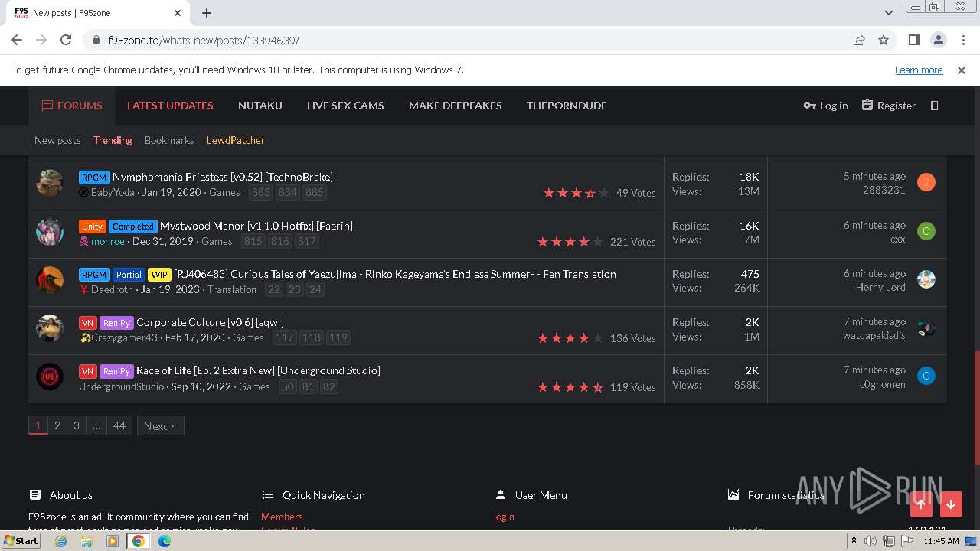
Task: Reload the current page
Action: 66,40
